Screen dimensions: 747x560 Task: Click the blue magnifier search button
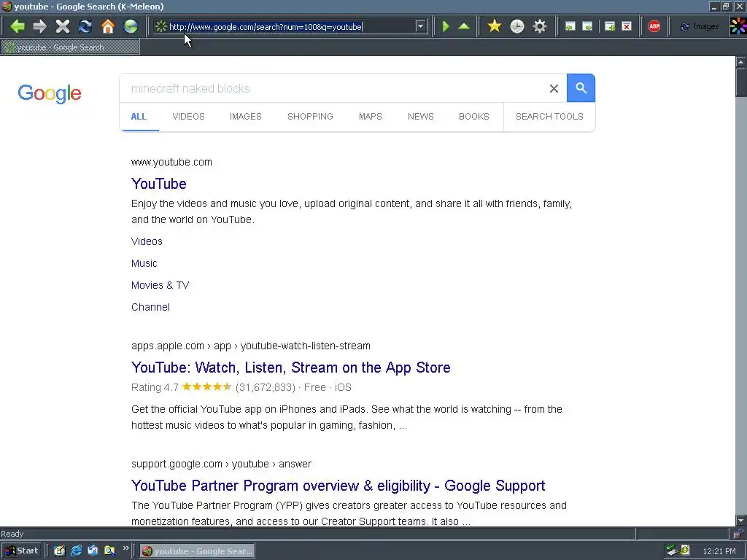point(581,88)
